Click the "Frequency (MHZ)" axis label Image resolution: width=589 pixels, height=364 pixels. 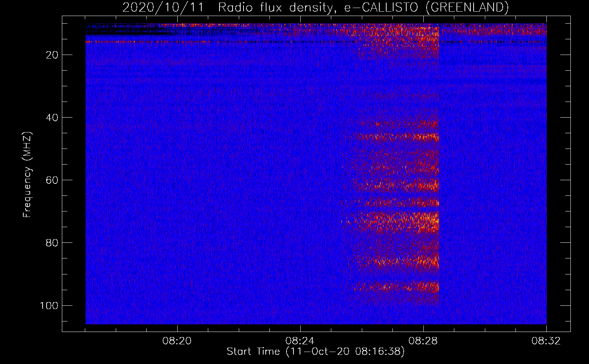pyautogui.click(x=27, y=175)
